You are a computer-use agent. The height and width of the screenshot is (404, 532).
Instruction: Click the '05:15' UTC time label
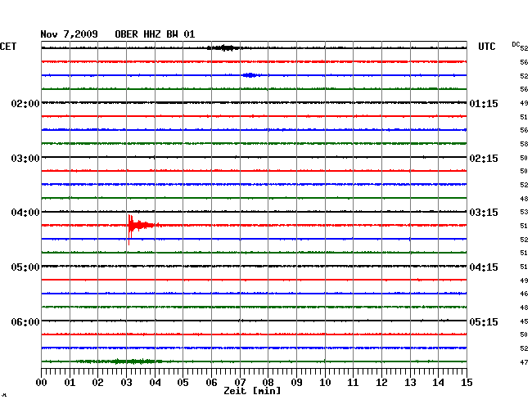pos(484,321)
